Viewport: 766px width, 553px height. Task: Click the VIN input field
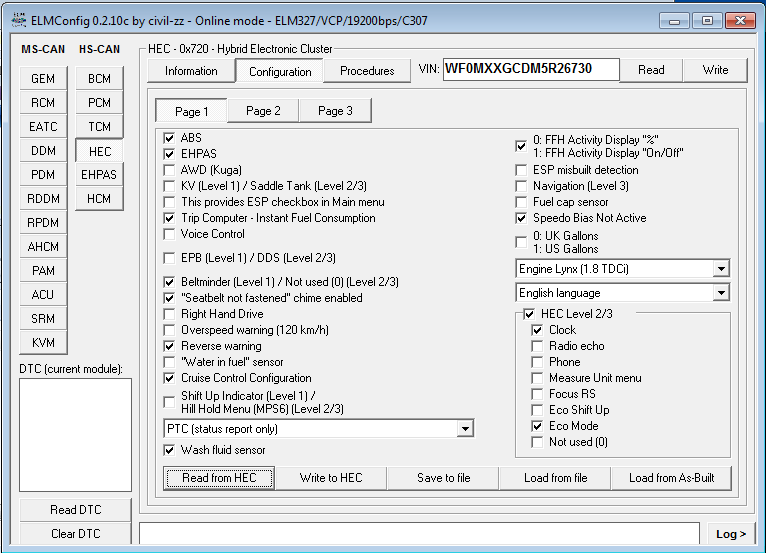pyautogui.click(x=530, y=70)
